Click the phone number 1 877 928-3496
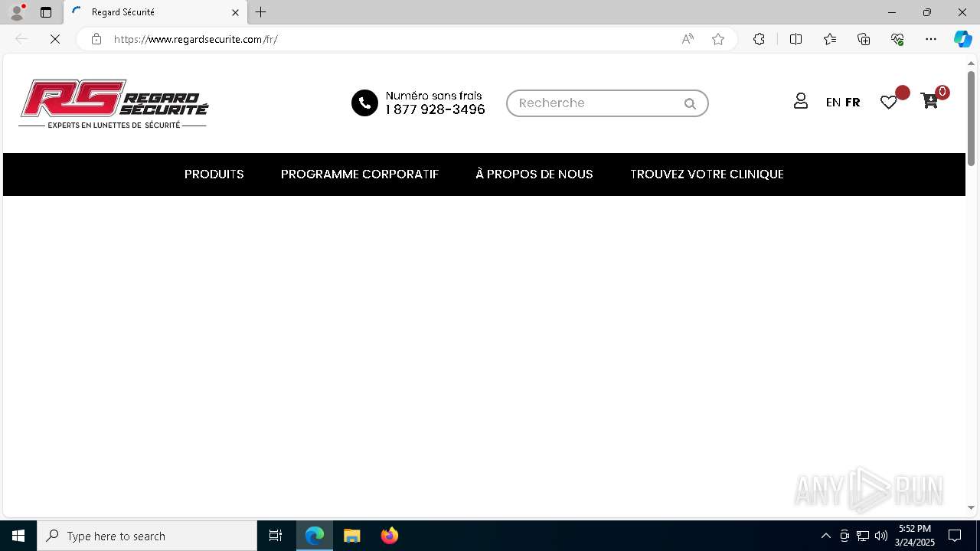The height and width of the screenshot is (551, 980). tap(435, 109)
